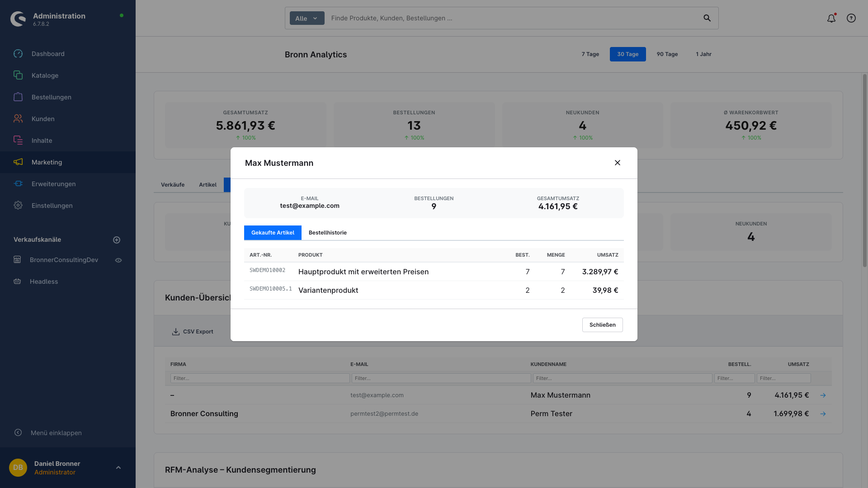Expand Daniel Bronner user menu chevron
Image resolution: width=868 pixels, height=488 pixels.
coord(118,468)
